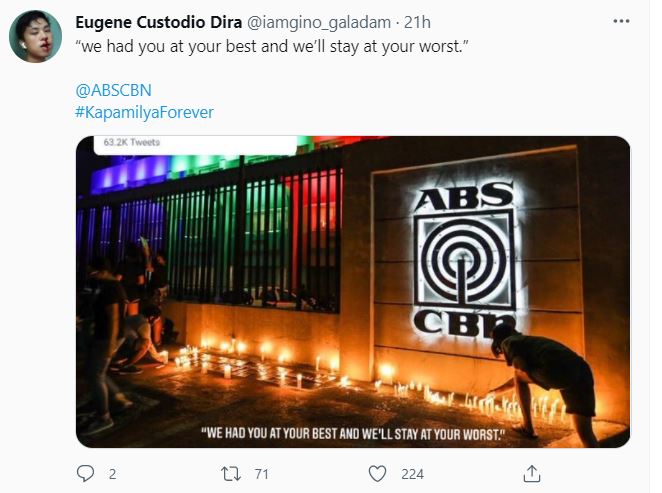This screenshot has height=493, width=662.
Task: Like the tweet with the heart icon
Action: point(377,474)
